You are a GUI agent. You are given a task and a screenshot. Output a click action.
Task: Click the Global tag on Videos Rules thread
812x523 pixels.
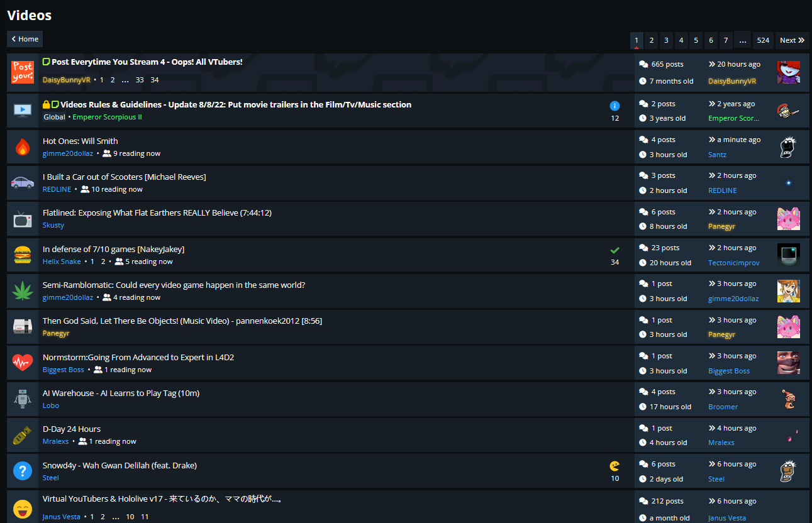click(55, 117)
